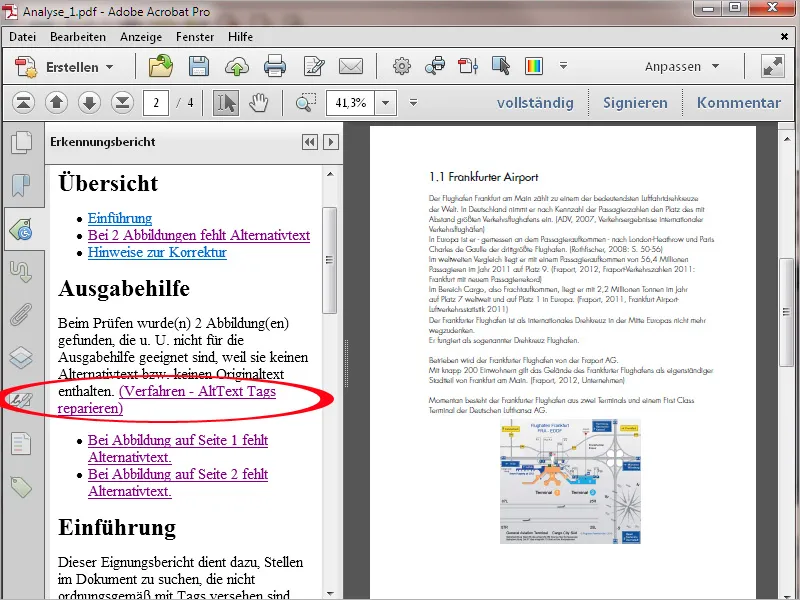Open the Fenster menu
This screenshot has height=600, width=800.
click(195, 37)
